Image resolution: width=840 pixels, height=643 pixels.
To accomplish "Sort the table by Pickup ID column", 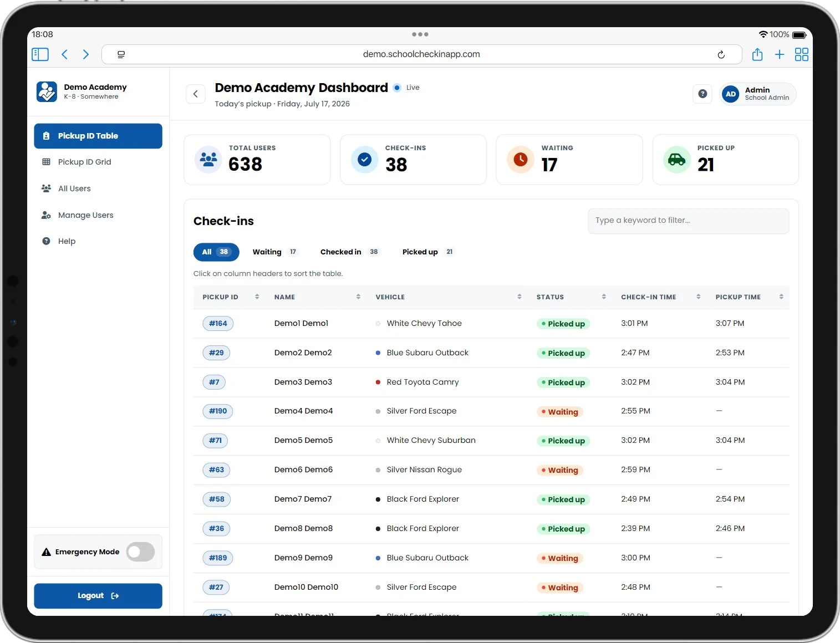I will (230, 297).
